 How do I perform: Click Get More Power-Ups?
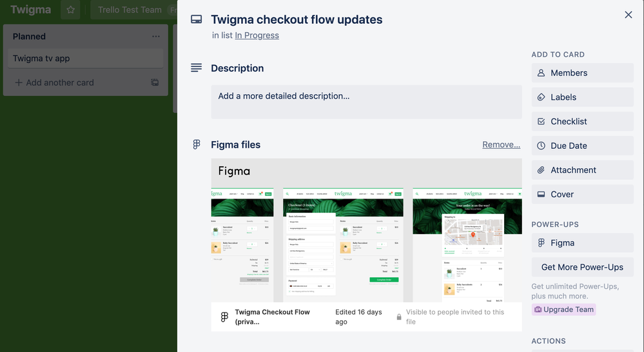582,267
